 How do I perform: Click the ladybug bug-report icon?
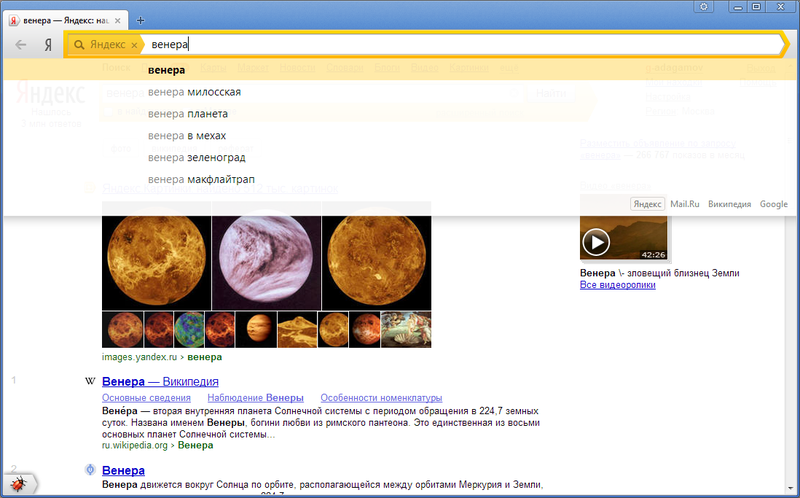[x=19, y=483]
